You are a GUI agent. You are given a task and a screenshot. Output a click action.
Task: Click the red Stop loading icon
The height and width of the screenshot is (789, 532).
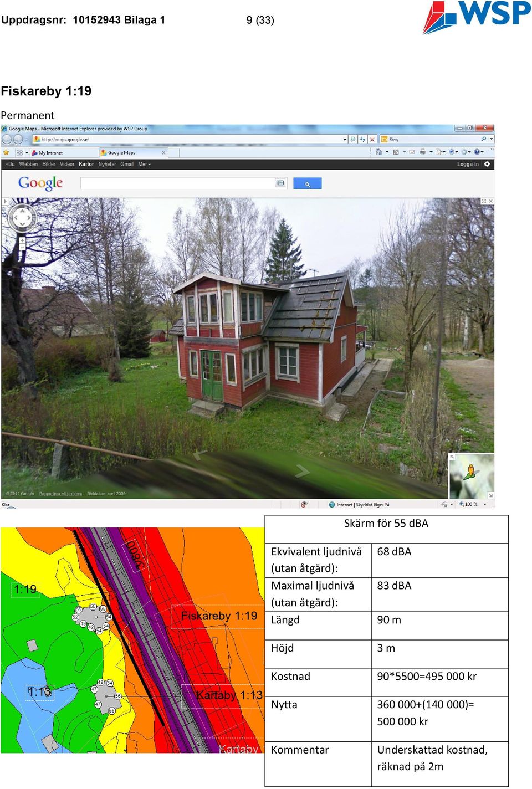373,140
